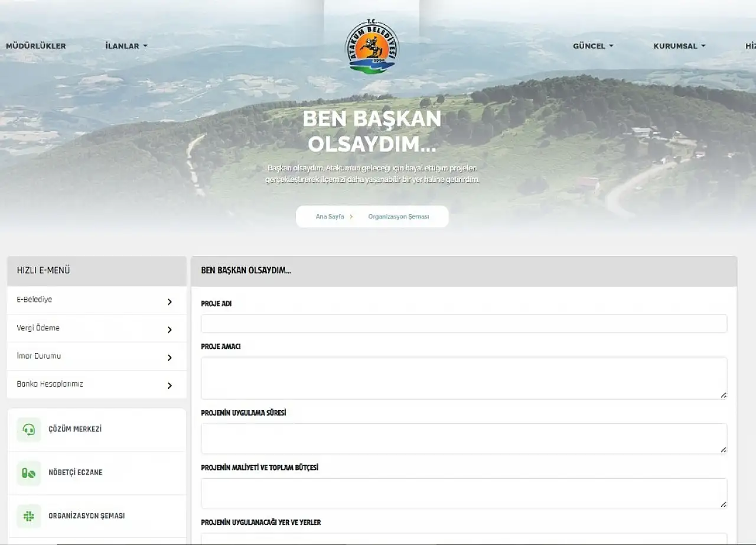The image size is (756, 545).
Task: Click the arrow next to E-Belediye
Action: click(170, 301)
